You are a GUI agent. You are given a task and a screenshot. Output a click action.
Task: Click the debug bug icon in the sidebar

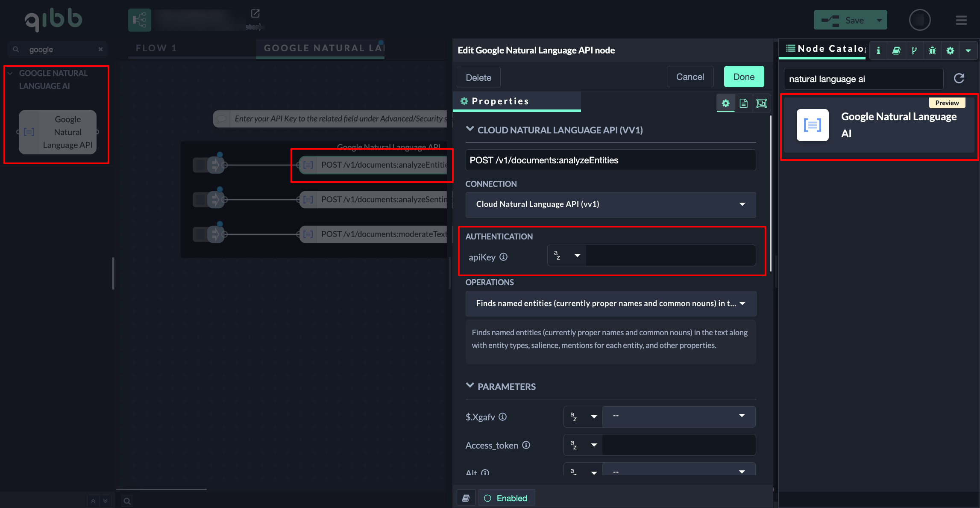point(932,50)
